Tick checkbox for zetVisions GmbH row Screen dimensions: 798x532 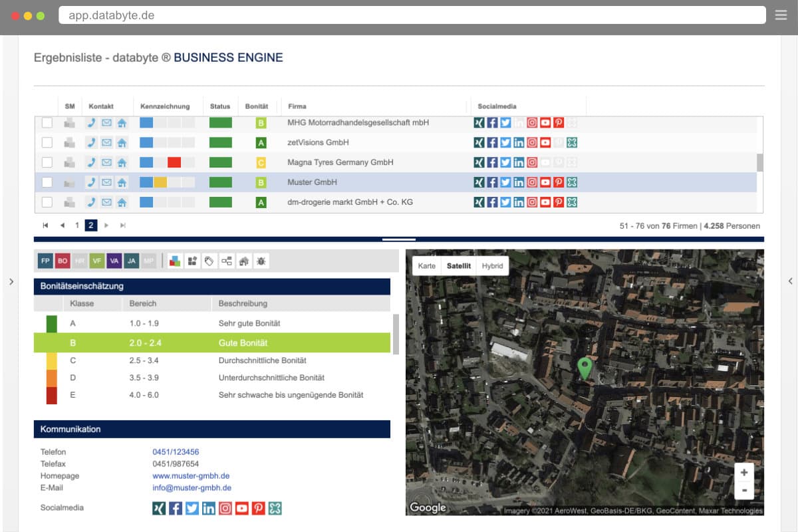click(x=47, y=142)
